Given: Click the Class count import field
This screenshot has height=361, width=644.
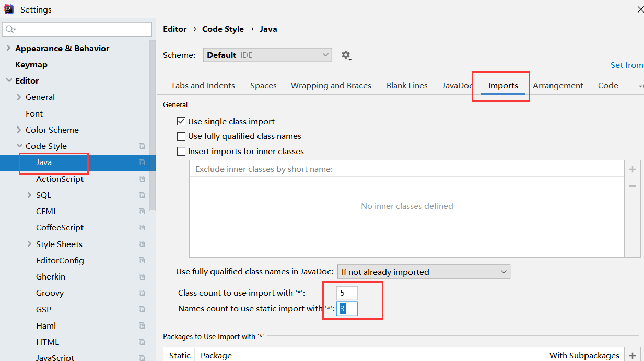Looking at the screenshot, I should point(347,293).
